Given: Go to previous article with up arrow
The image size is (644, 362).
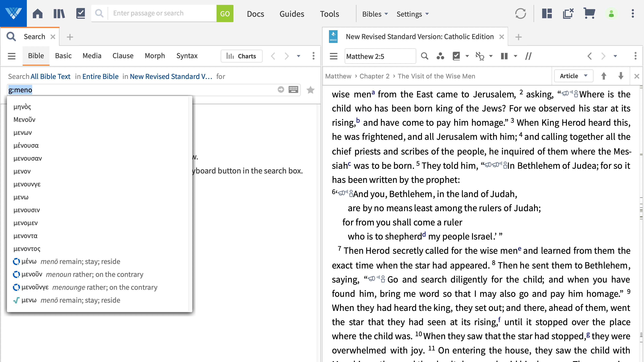Looking at the screenshot, I should [604, 76].
